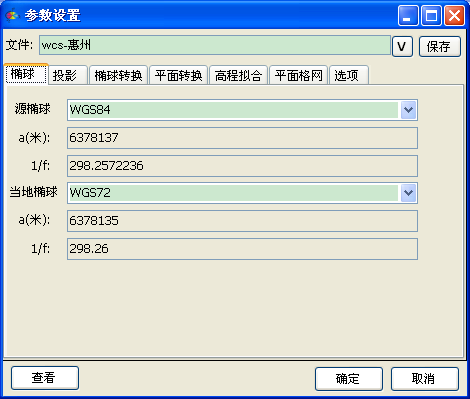Click the WGS72 local ellipsoid combo box
This screenshot has width=470, height=399.
pyautogui.click(x=242, y=193)
